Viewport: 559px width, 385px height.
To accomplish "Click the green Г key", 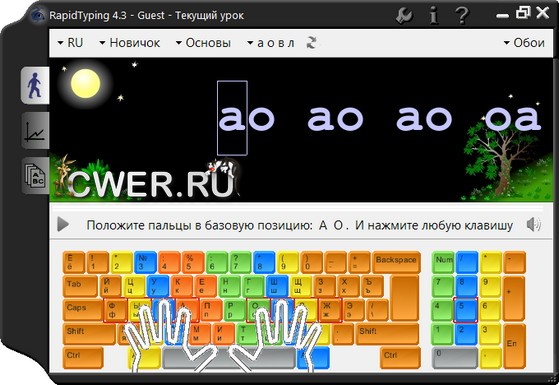I will pyautogui.click(x=253, y=286).
